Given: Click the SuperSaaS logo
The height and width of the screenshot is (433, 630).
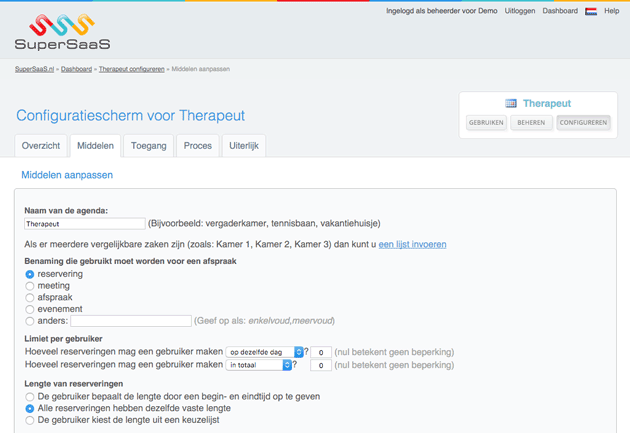Looking at the screenshot, I should pos(62,32).
